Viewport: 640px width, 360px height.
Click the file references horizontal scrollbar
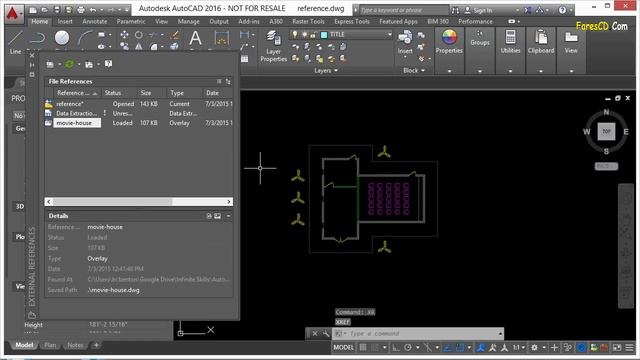(139, 202)
